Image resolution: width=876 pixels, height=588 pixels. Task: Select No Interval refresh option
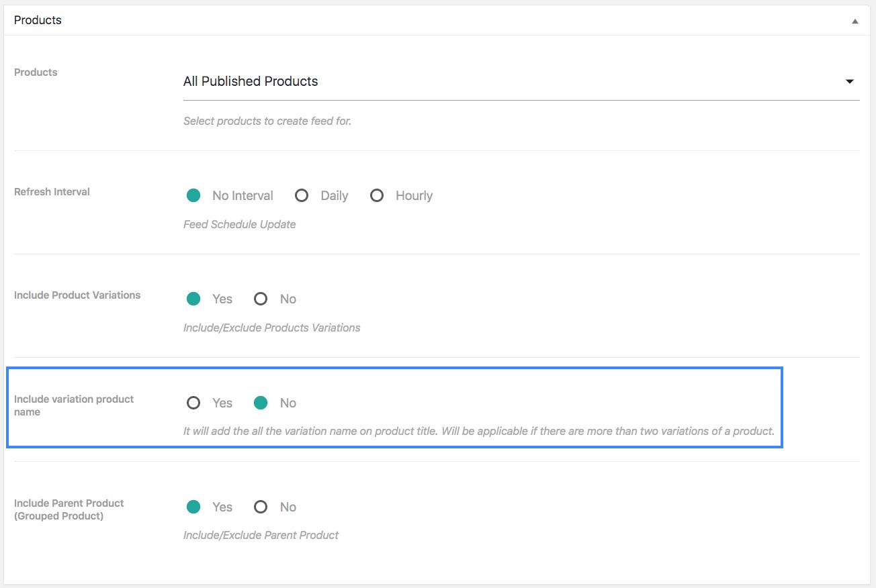point(193,195)
